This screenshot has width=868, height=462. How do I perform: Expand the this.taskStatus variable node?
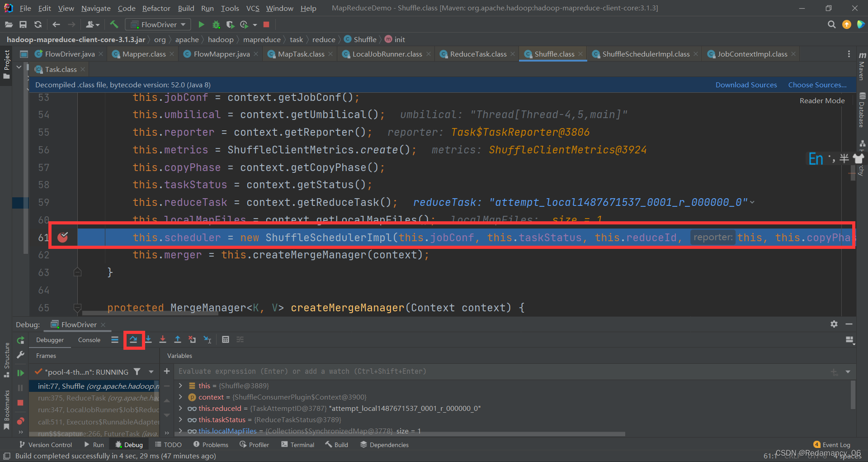tap(180, 419)
